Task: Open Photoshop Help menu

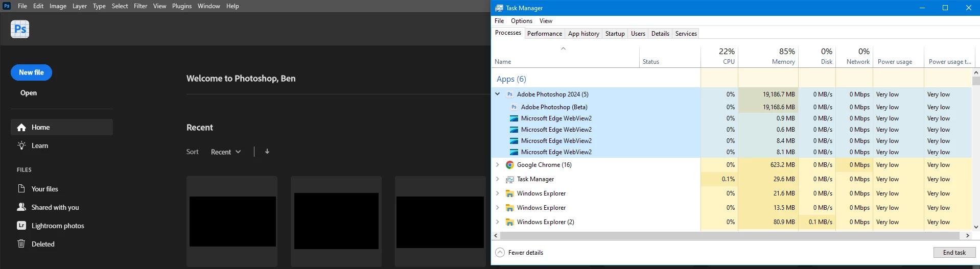Action: (232, 6)
